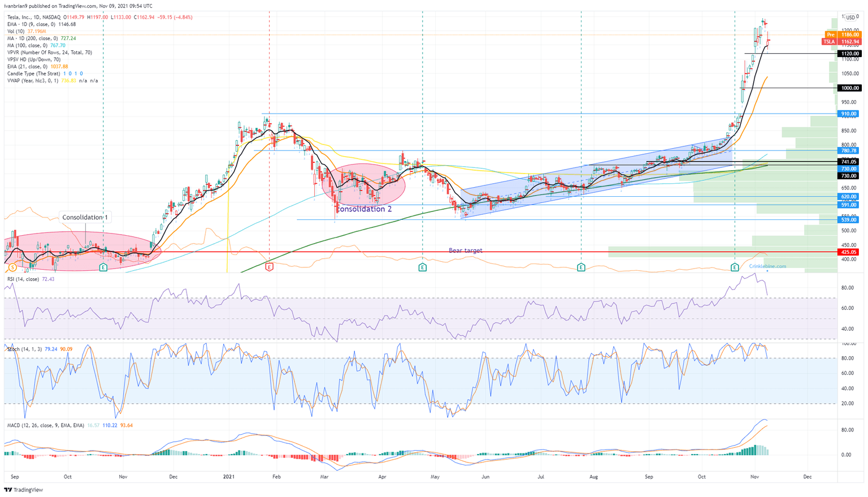The width and height of the screenshot is (868, 497).
Task: Click the blue 780.78 price level label
Action: coord(849,151)
